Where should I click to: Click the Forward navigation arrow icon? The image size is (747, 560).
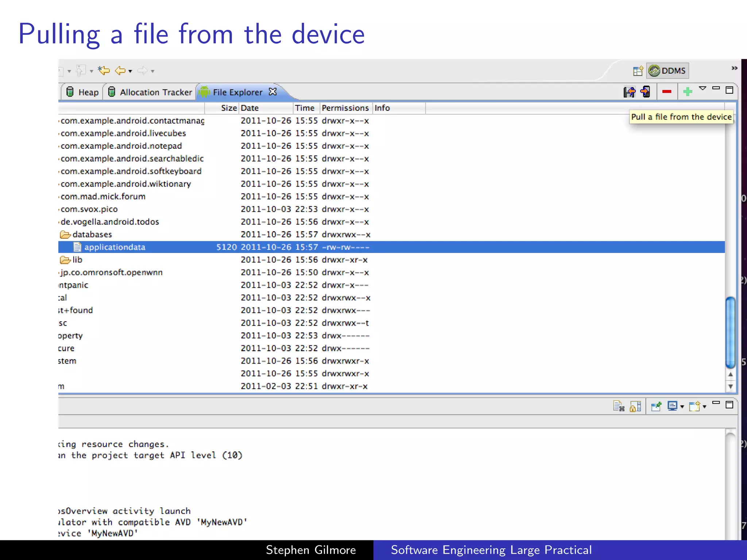click(142, 70)
